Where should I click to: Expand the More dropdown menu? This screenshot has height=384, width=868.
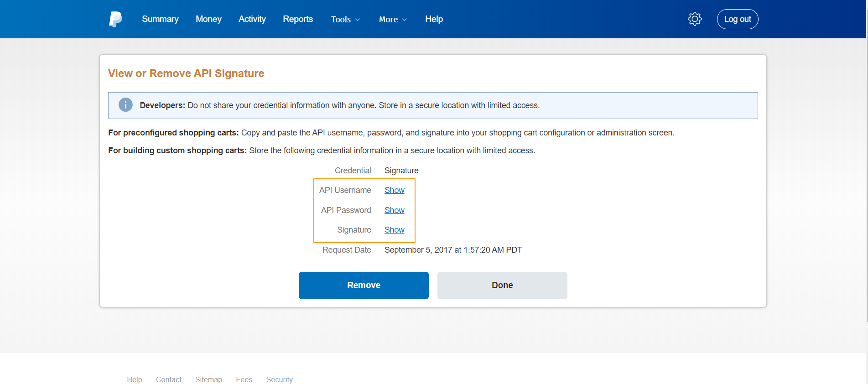[x=393, y=20]
